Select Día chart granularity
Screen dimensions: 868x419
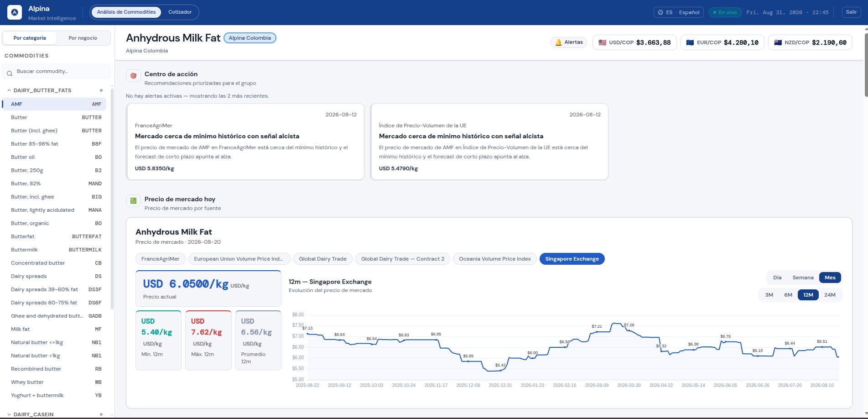point(777,278)
